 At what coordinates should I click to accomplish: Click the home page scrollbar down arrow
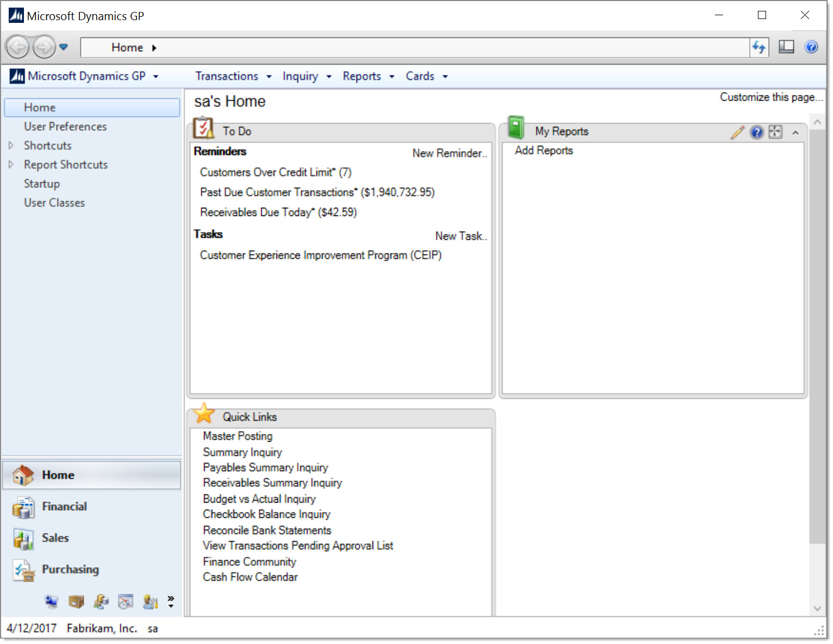(817, 609)
